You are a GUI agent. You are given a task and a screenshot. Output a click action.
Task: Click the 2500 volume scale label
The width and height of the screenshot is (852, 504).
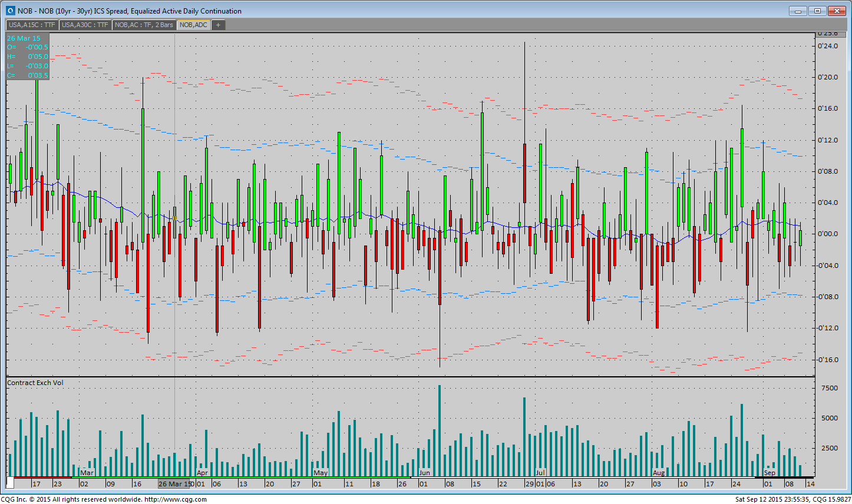click(829, 448)
